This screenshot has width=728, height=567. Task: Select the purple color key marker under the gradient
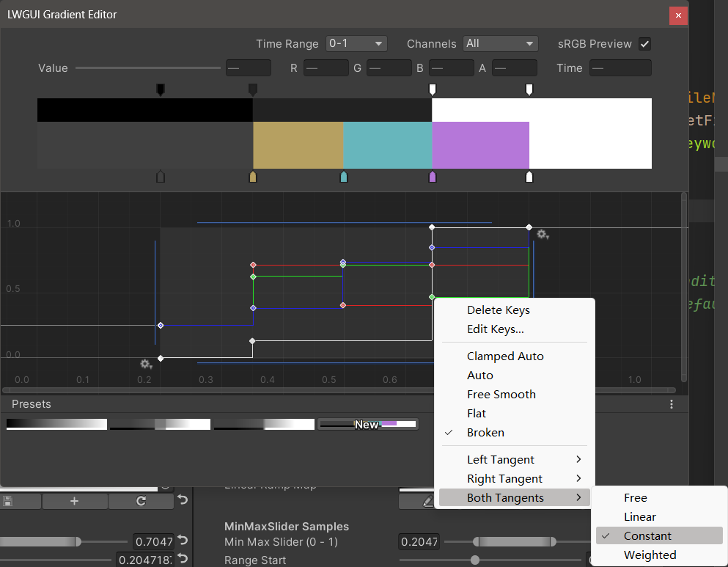[433, 177]
